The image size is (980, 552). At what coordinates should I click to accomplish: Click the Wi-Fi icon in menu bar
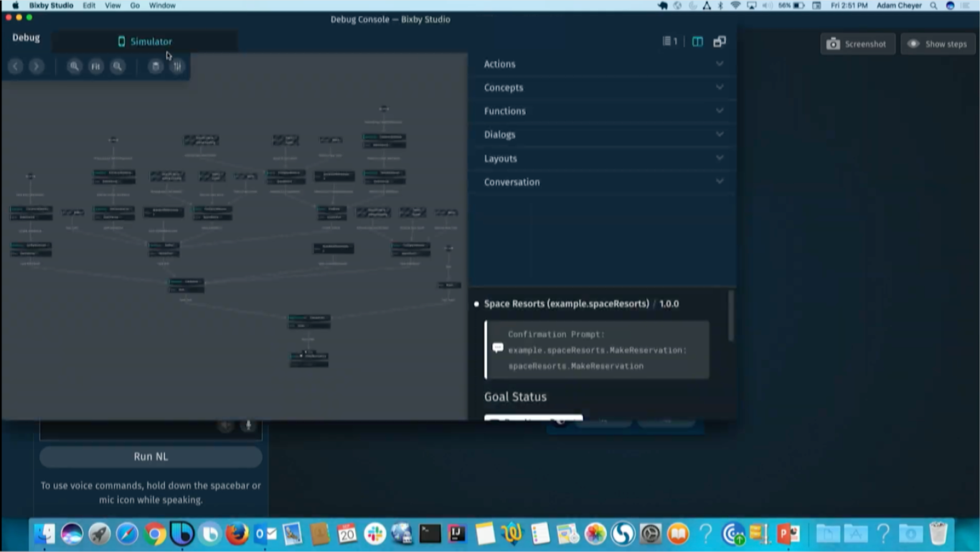point(735,5)
